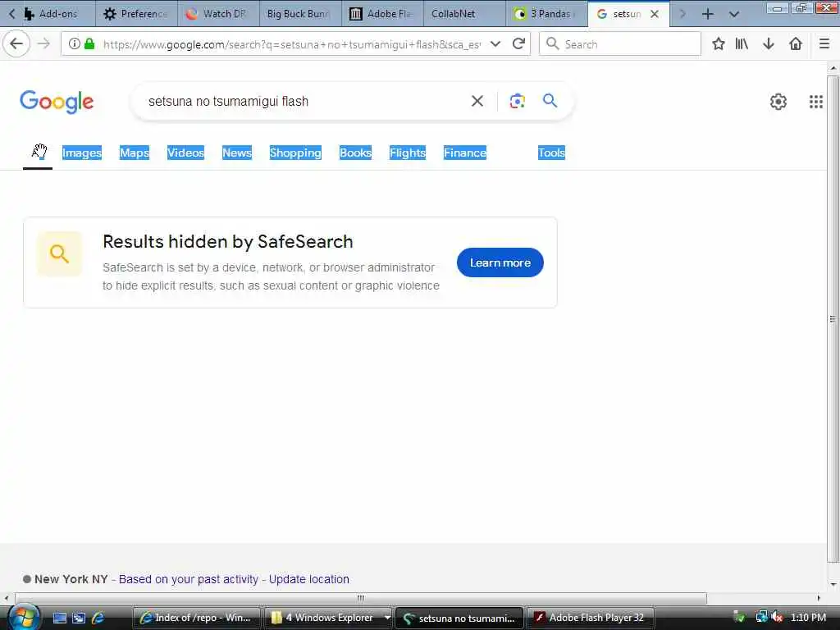The image size is (840, 630).
Task: Select setsuna no tsumami taskbar button
Action: coord(459,618)
